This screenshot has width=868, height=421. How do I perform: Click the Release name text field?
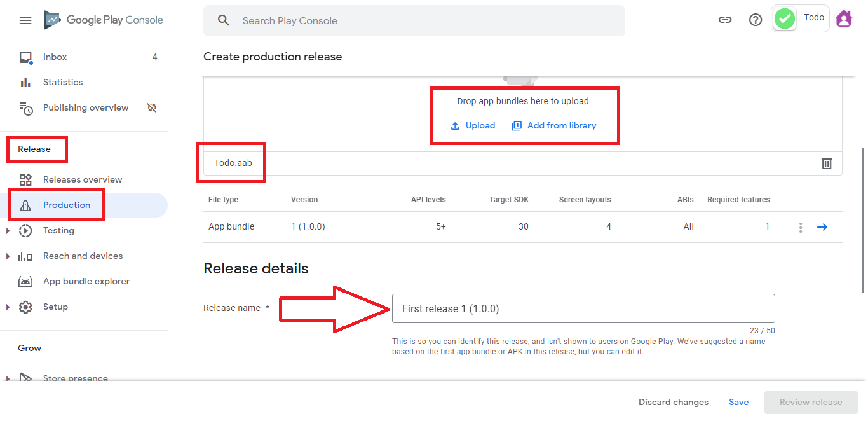point(583,308)
